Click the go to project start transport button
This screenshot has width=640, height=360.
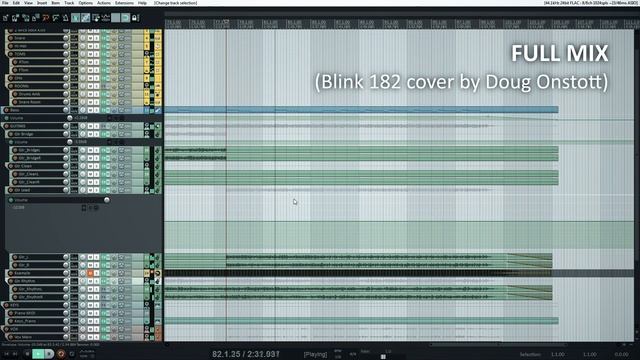coord(7,353)
